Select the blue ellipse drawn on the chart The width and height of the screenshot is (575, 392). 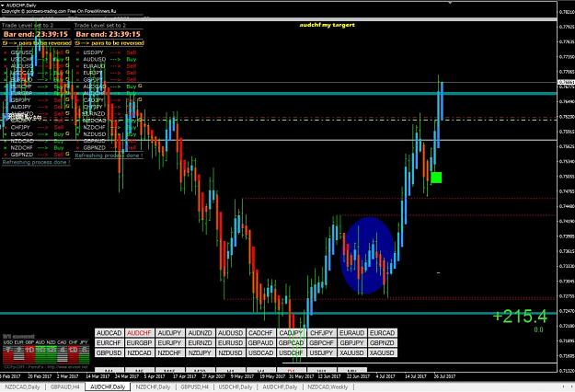368,256
